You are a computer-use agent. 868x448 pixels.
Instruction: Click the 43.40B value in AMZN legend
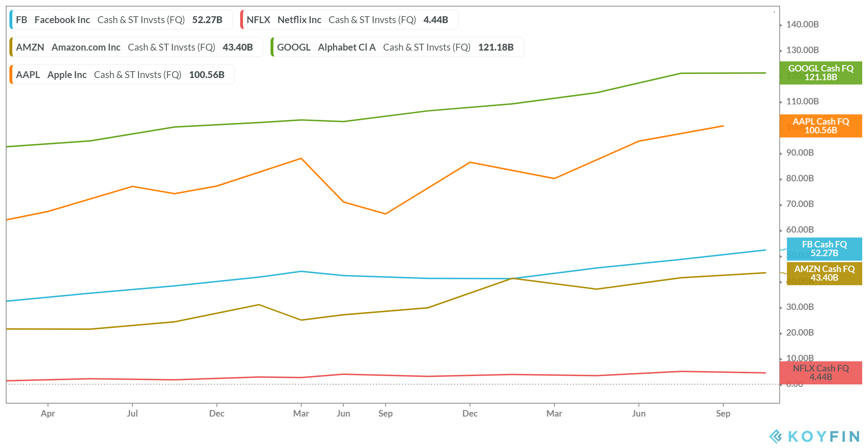coord(238,47)
